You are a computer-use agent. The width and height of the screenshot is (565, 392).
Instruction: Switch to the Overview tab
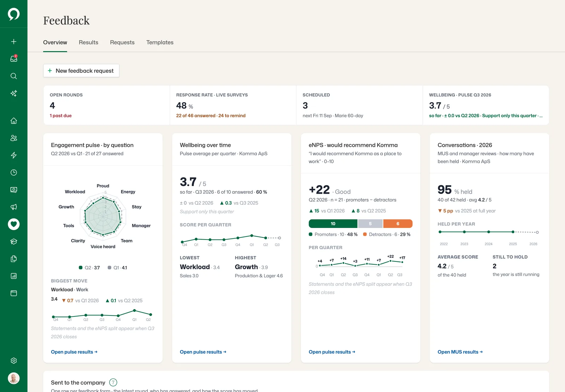(x=55, y=42)
